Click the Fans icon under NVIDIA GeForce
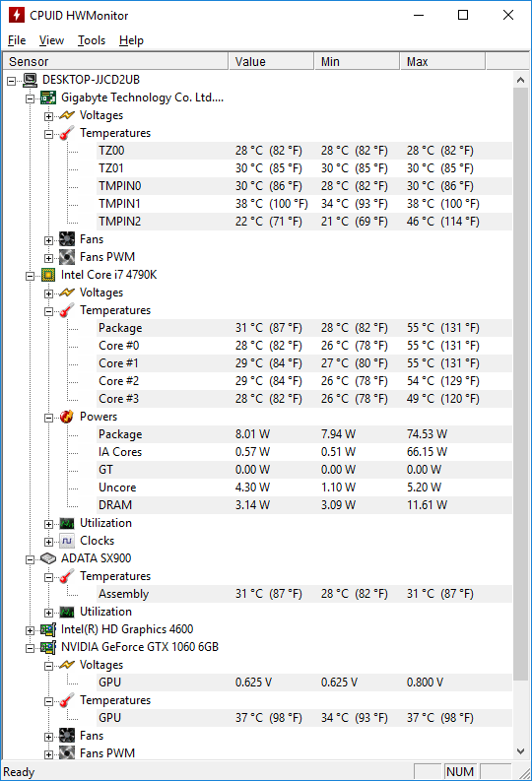532x781 pixels. coord(67,736)
